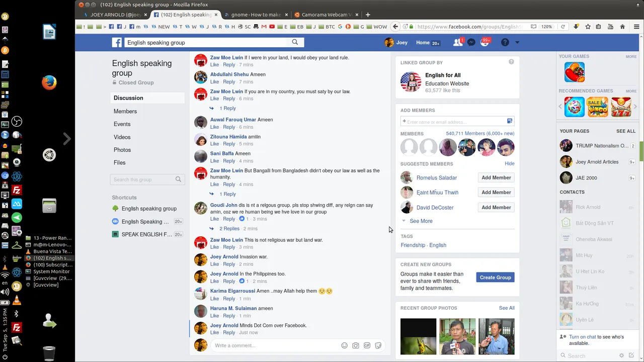Open the Home link in Facebook bar
The image size is (644, 362).
click(423, 43)
